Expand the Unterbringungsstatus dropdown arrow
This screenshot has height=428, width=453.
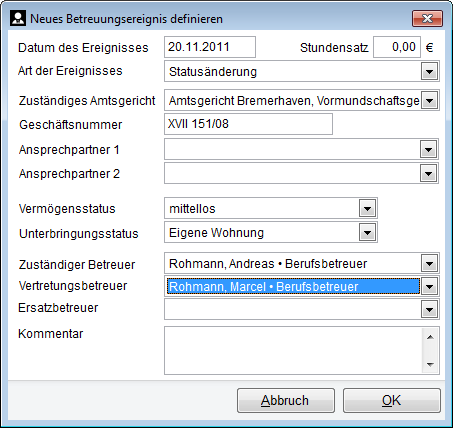(368, 232)
